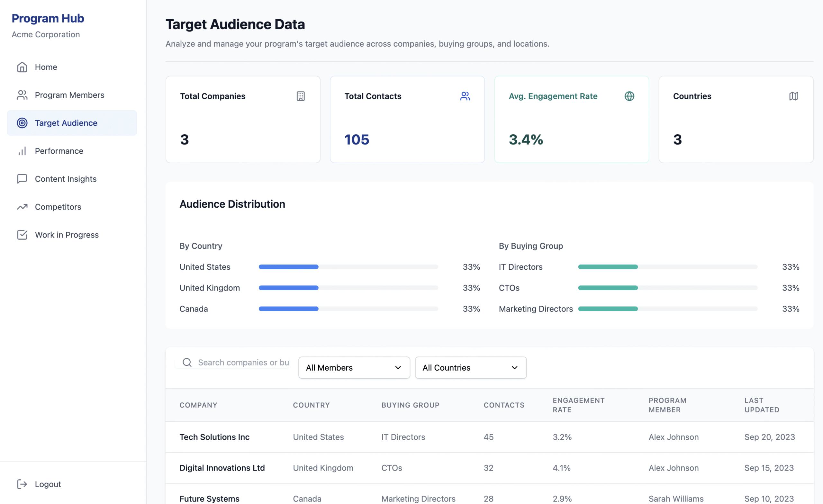Click the Logout exit icon
The height and width of the screenshot is (504, 823).
pos(22,484)
